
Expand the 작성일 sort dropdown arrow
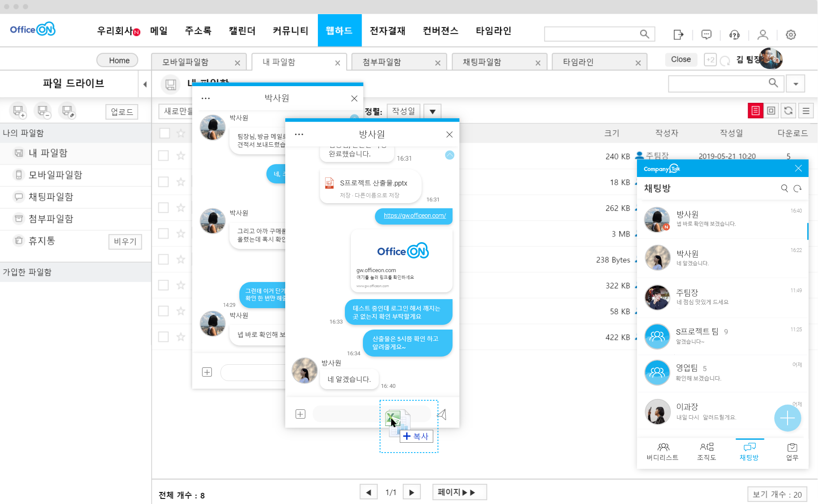(x=432, y=112)
